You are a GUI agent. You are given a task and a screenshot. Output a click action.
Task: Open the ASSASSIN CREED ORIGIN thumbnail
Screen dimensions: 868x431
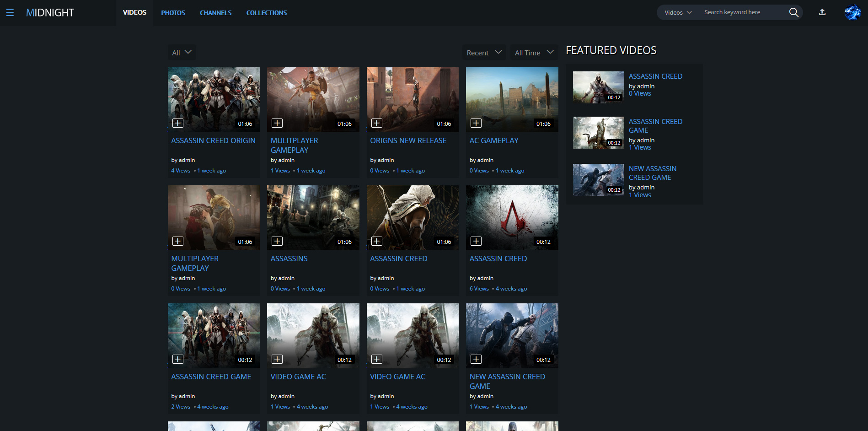pos(214,100)
